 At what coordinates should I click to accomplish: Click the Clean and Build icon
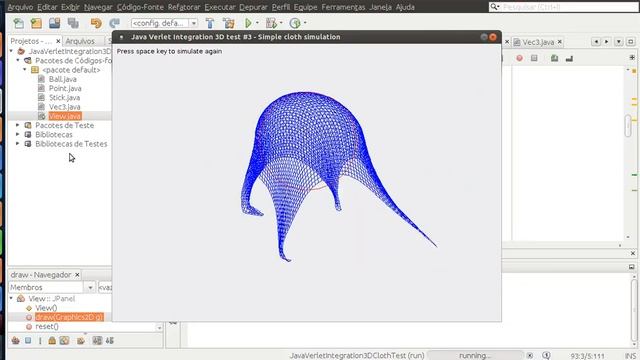229,23
